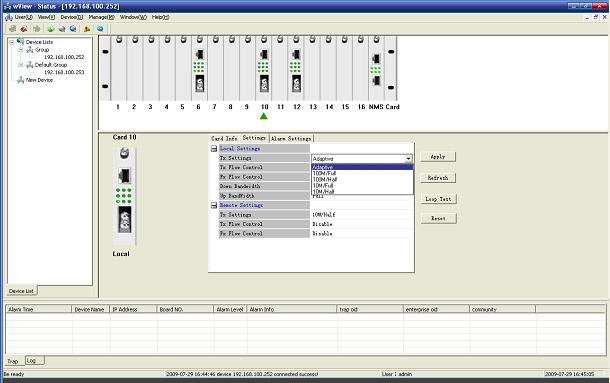Click the Refresh button
Image resolution: width=610 pixels, height=383 pixels.
[x=438, y=178]
